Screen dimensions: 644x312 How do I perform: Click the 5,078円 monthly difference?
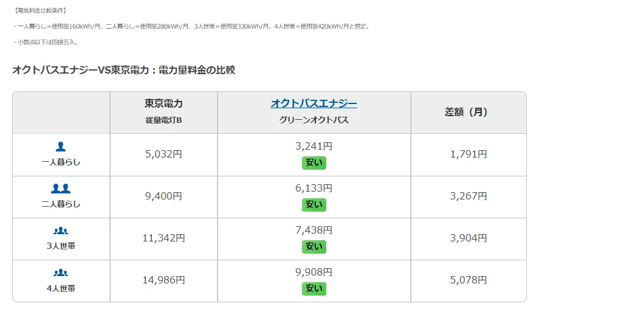pyautogui.click(x=468, y=280)
